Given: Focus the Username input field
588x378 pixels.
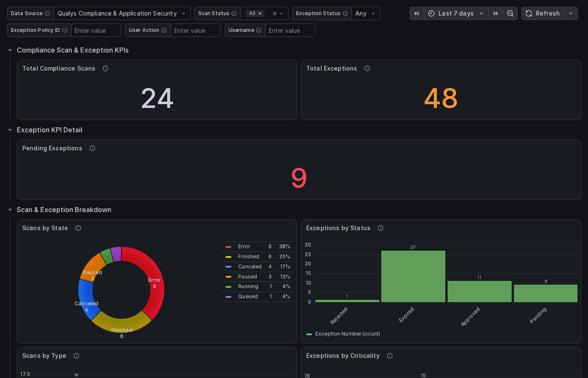Looking at the screenshot, I should click(290, 30).
